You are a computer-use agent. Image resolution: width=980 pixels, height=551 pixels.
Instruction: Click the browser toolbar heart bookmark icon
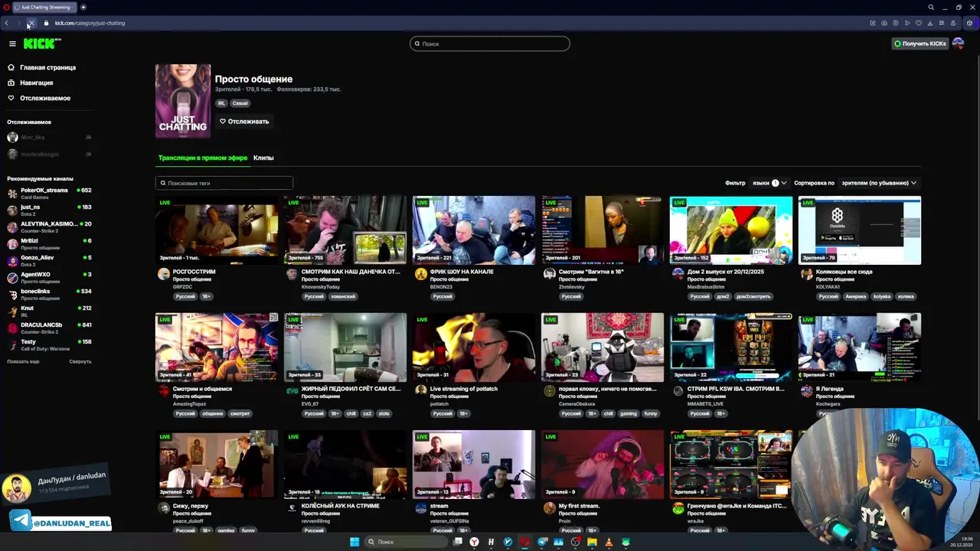pyautogui.click(x=919, y=23)
